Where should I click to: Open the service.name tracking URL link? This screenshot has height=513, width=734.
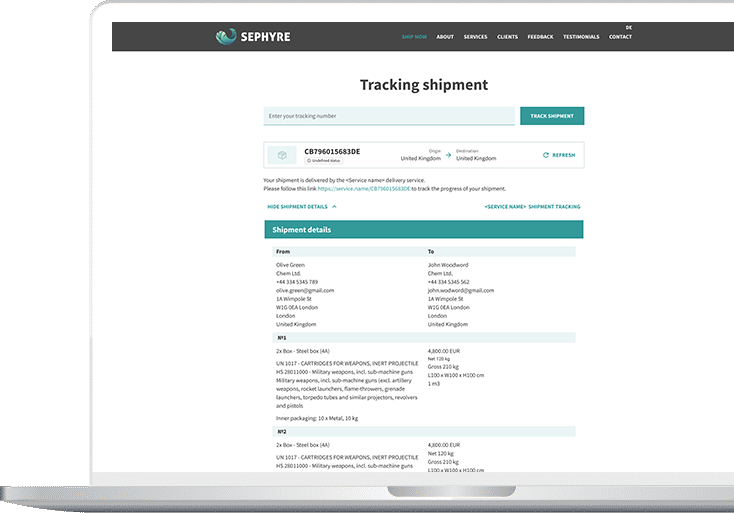pos(364,189)
